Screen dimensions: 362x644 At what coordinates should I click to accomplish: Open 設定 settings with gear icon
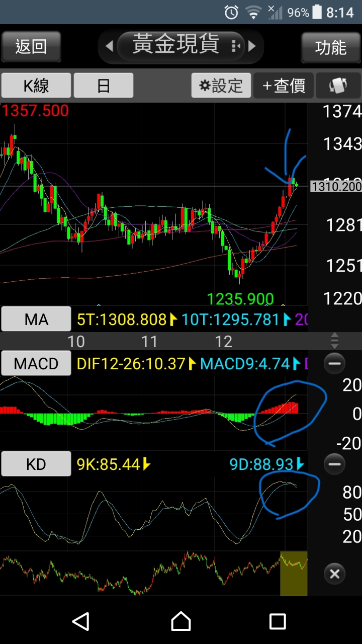(221, 86)
